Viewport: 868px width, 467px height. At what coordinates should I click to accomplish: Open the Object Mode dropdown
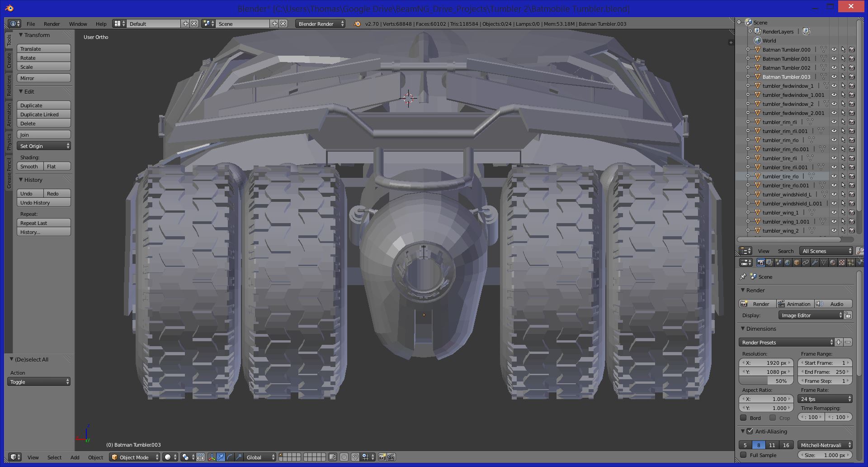[135, 457]
